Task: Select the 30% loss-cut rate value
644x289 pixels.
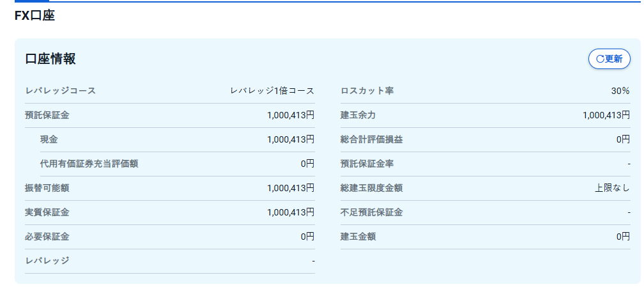Action: pos(620,91)
